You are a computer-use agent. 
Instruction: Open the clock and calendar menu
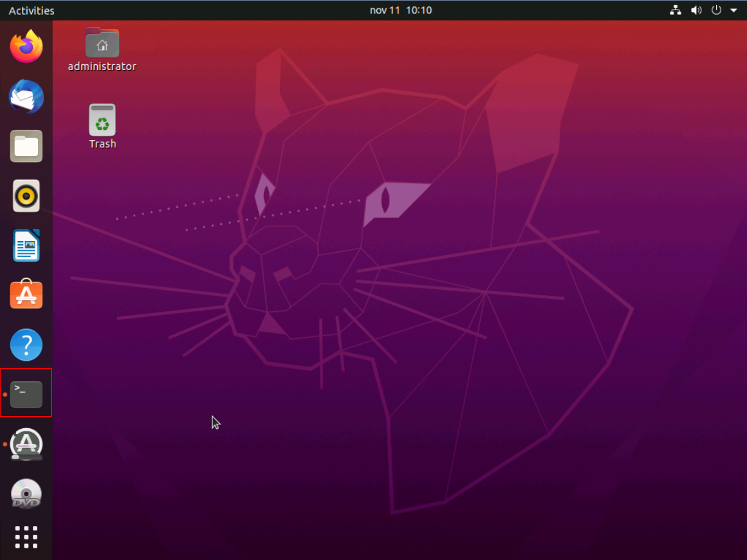pos(391,10)
